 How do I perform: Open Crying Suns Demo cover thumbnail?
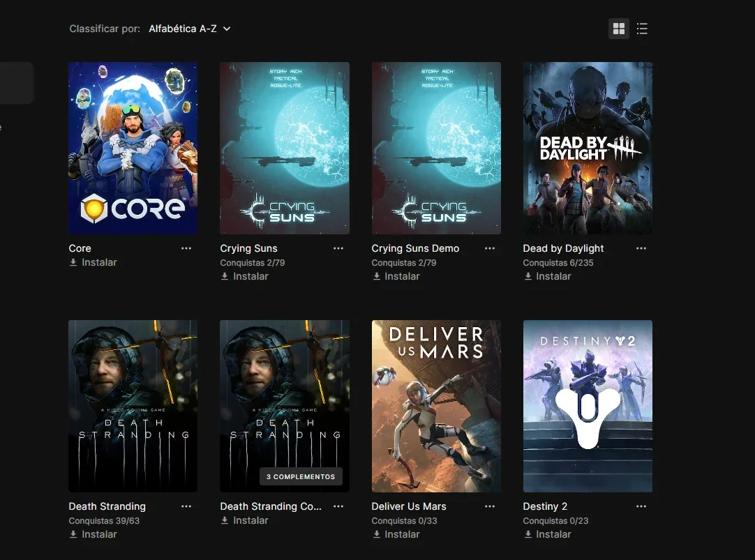click(436, 148)
